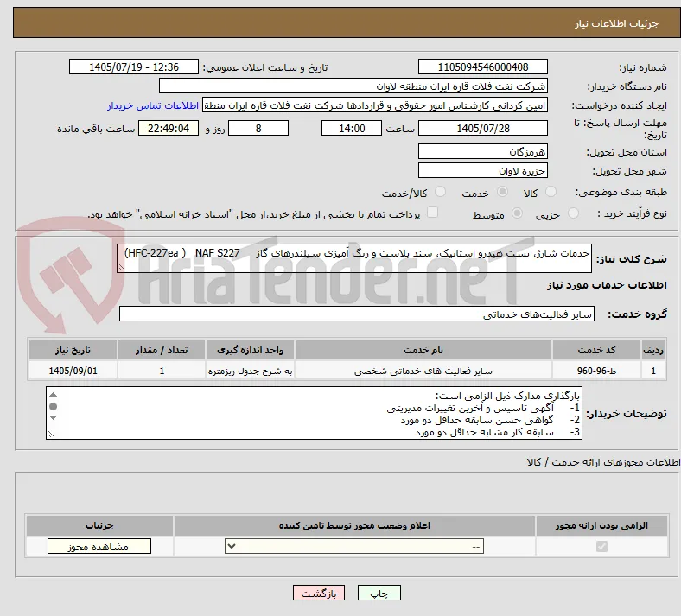The height and width of the screenshot is (616, 681).
Task: Click the need number field 1105094546000408
Action: click(483, 67)
